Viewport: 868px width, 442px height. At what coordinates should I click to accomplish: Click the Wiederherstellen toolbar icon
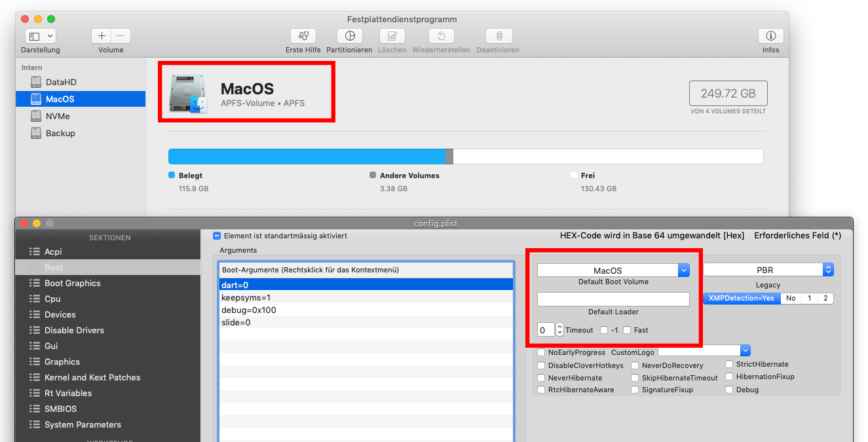coord(442,37)
